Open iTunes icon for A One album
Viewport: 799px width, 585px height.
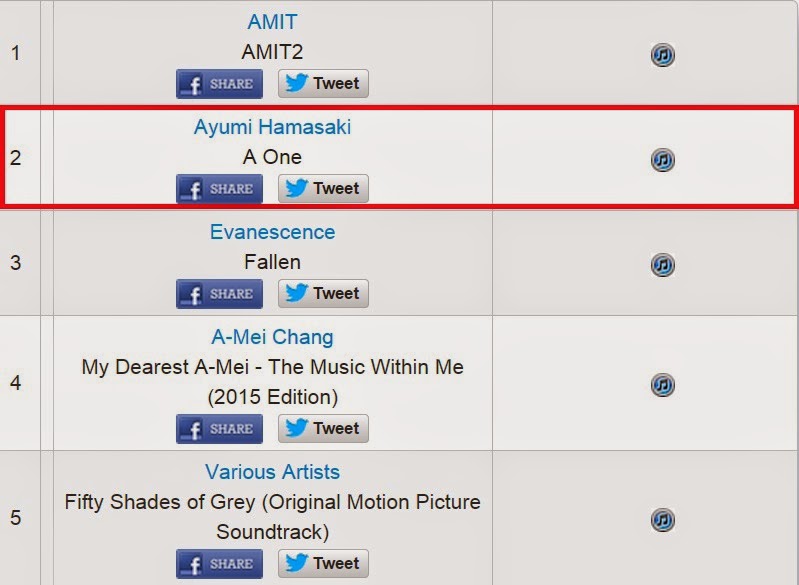coord(662,159)
